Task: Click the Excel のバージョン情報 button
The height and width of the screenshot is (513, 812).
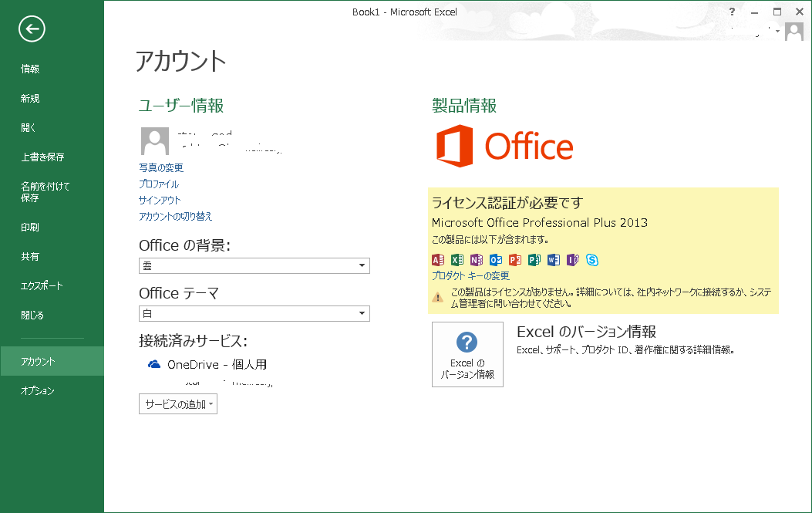Action: coord(467,354)
